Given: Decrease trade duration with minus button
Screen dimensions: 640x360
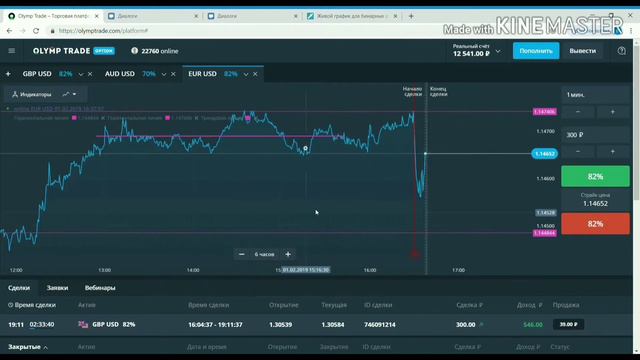Looking at the screenshot, I should point(578,112).
